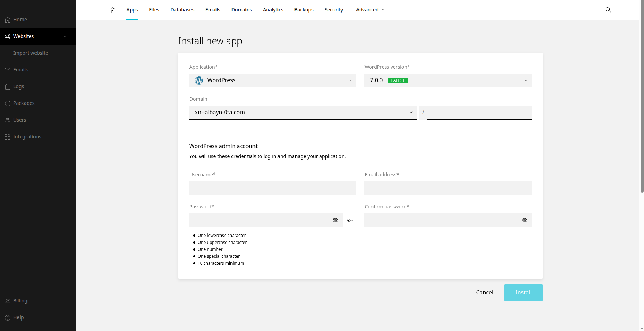The image size is (644, 331).
Task: Click the Billing icon in sidebar
Action: (8, 301)
